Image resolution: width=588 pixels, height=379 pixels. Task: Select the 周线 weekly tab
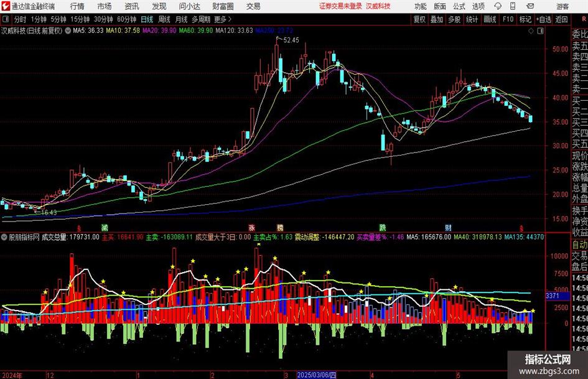coord(164,19)
